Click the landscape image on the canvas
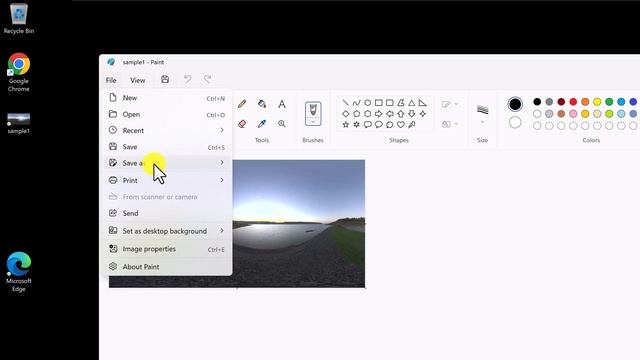The image size is (640, 360). point(298,224)
